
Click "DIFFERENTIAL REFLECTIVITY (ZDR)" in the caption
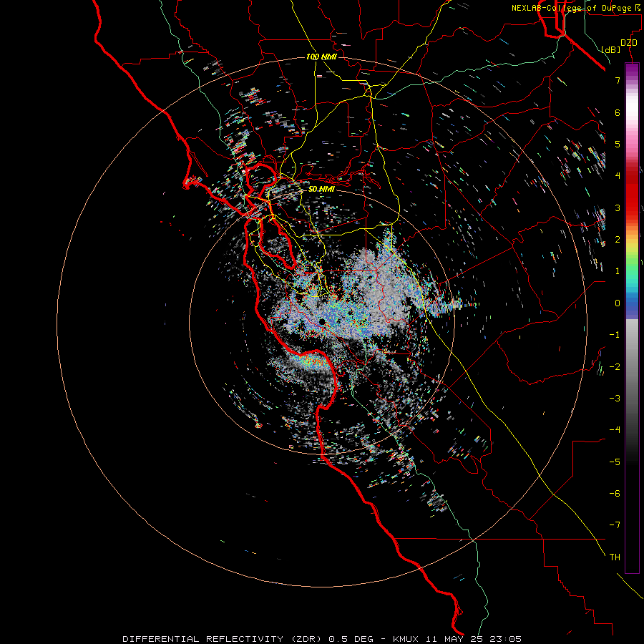pyautogui.click(x=223, y=639)
